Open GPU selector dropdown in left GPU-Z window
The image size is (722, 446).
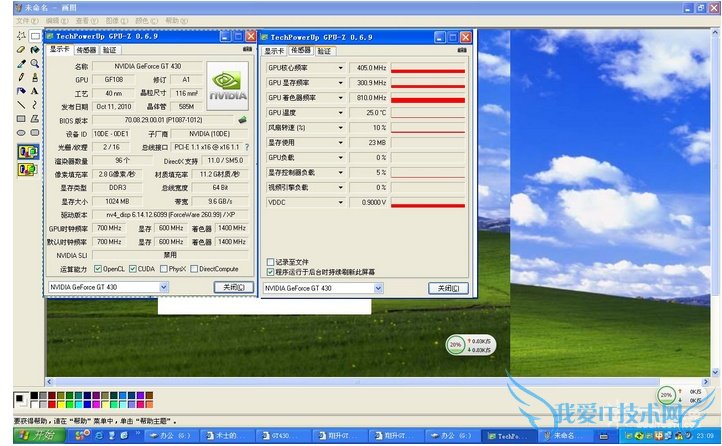[x=164, y=287]
